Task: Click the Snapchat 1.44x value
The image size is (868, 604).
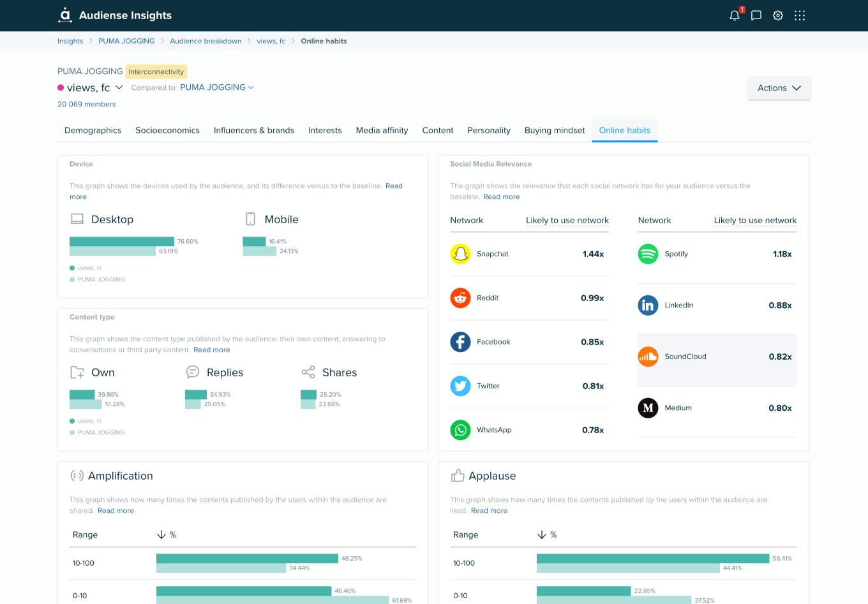Action: click(593, 254)
